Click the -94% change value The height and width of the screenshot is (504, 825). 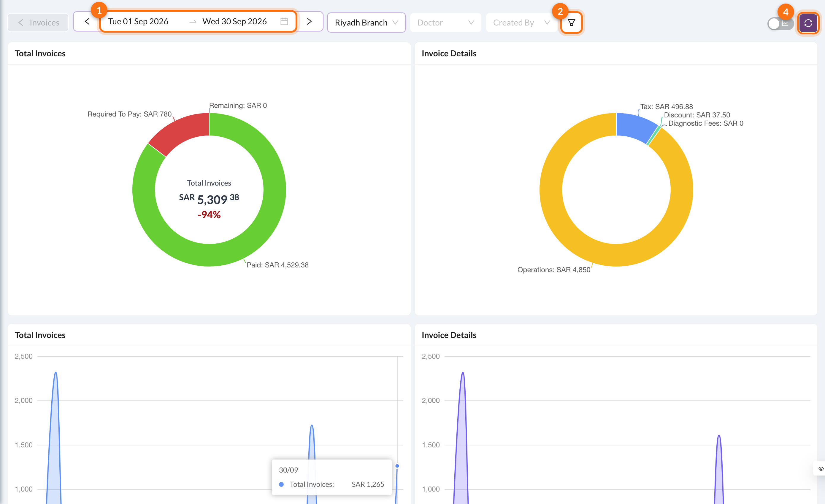[209, 214]
